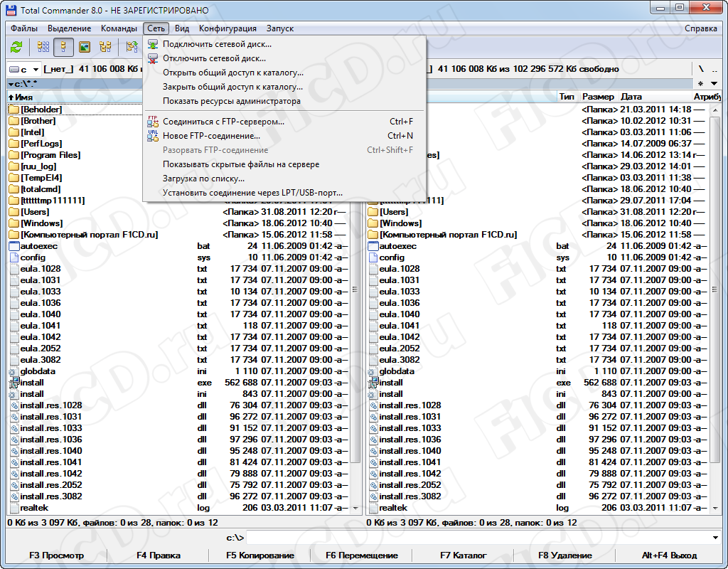This screenshot has height=569, width=728.
Task: Click folder icon of [Users] in right panel
Action: click(x=373, y=212)
